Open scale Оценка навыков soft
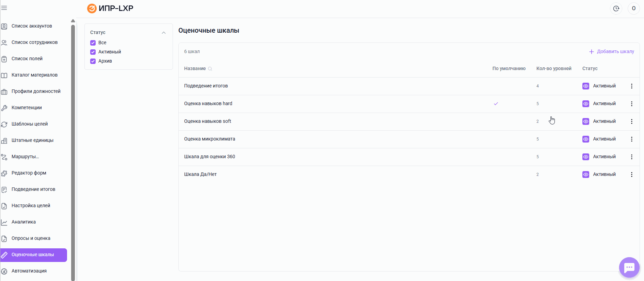 point(208,121)
